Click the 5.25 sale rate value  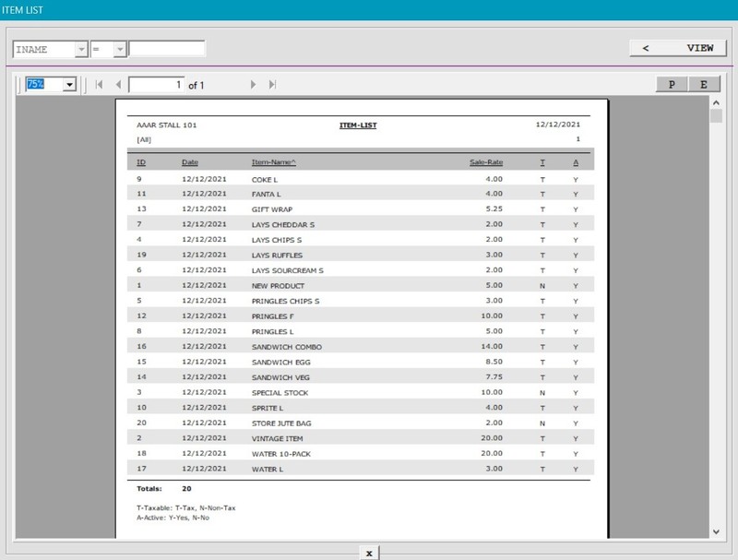tap(494, 209)
